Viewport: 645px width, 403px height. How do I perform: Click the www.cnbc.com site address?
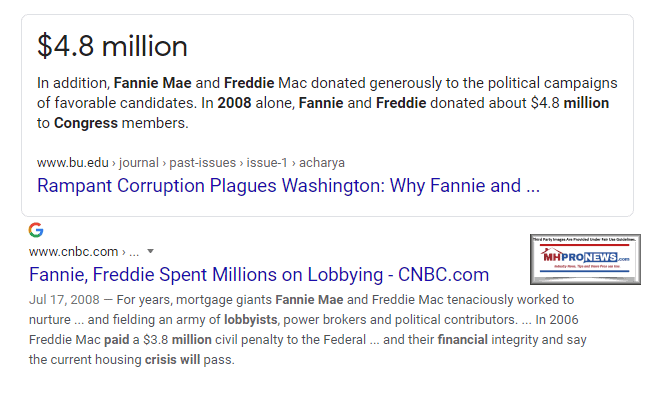pyautogui.click(x=72, y=252)
